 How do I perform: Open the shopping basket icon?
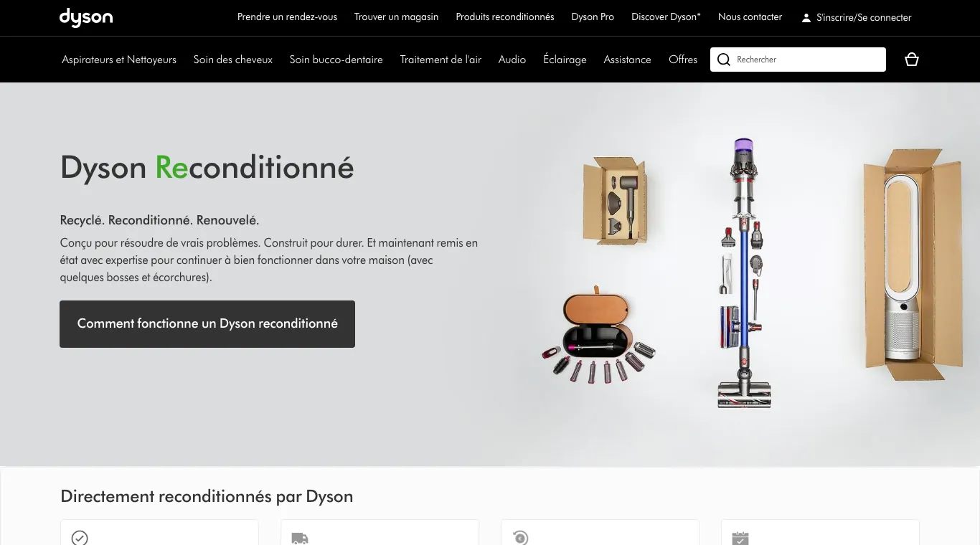tap(912, 60)
